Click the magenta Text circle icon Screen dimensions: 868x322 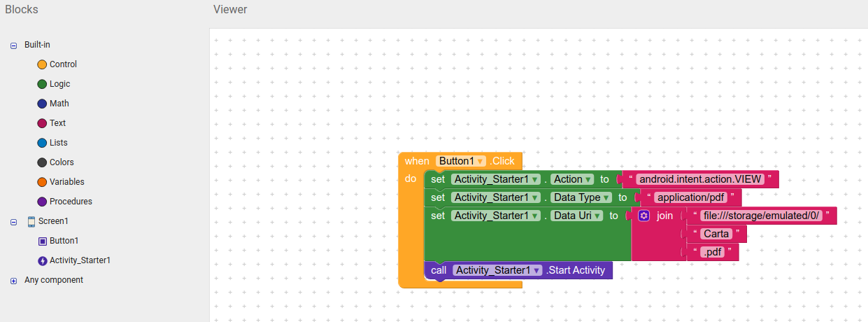[x=42, y=123]
